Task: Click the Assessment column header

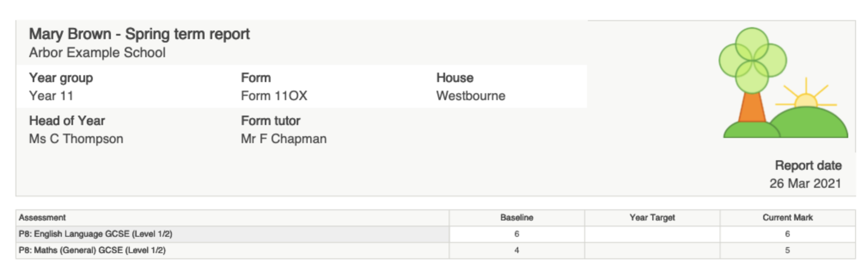Action: pos(42,217)
